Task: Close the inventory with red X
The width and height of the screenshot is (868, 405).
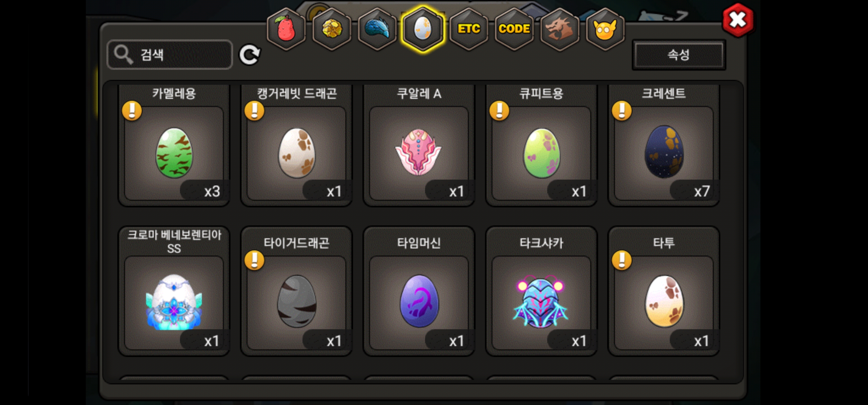Action: pyautogui.click(x=738, y=20)
